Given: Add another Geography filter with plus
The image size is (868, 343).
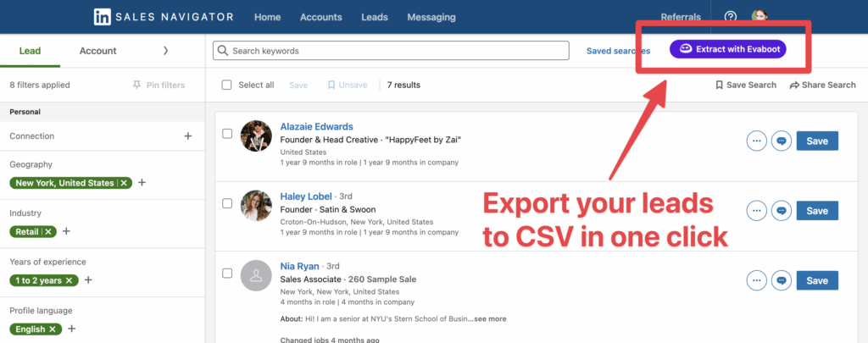Looking at the screenshot, I should [142, 183].
